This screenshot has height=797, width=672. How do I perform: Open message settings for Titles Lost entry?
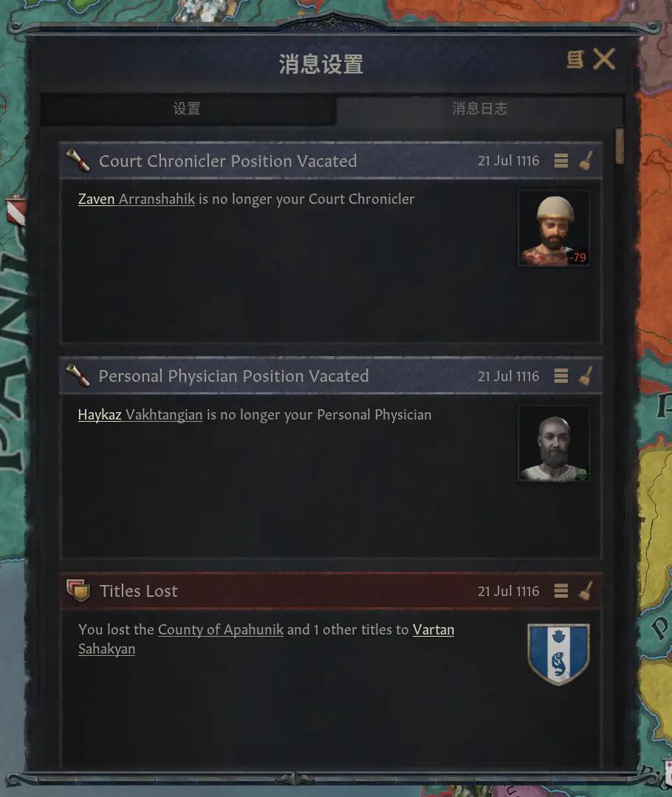coord(560,591)
